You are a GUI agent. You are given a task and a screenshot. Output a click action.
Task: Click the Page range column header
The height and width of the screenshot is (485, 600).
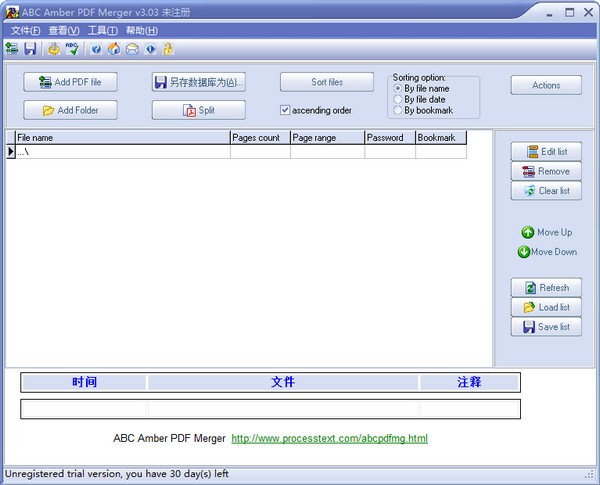[328, 137]
